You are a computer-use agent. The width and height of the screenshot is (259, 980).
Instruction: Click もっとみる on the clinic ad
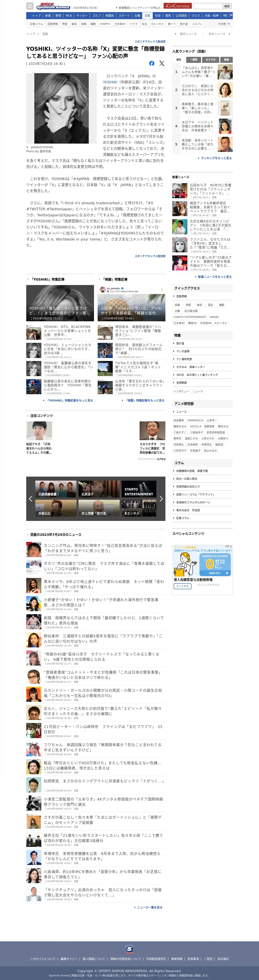[x=182, y=586]
